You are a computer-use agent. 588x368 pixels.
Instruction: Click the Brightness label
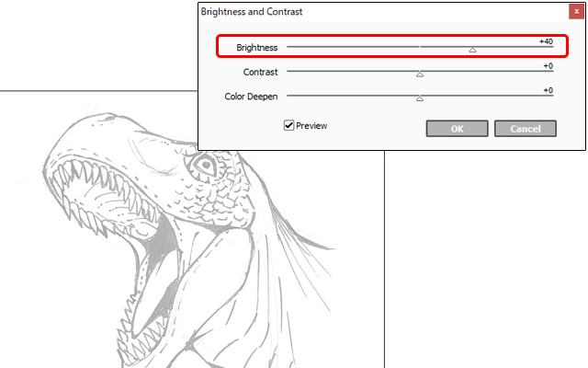tap(257, 47)
